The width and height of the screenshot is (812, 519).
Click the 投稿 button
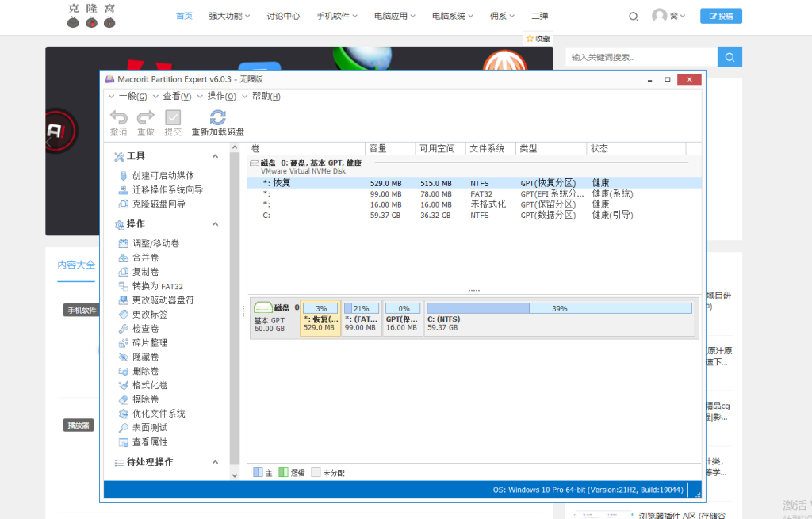721,16
